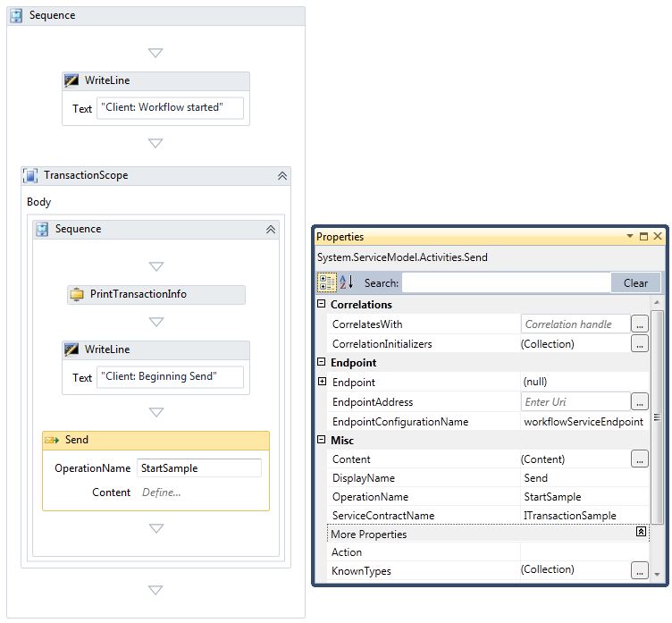
Task: Collapse the Endpoint category
Action: [321, 362]
